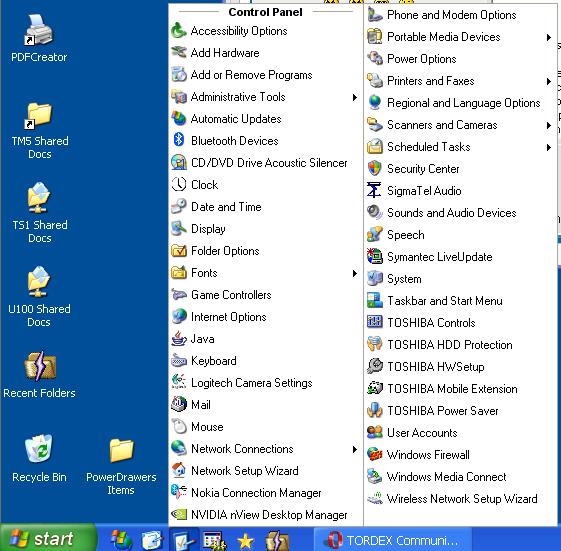Expand the Fonts submenu arrow
The width and height of the screenshot is (561, 551).
pos(355,273)
